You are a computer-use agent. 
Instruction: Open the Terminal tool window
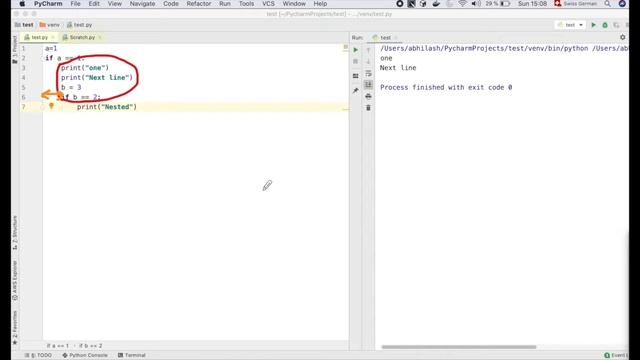(131, 355)
